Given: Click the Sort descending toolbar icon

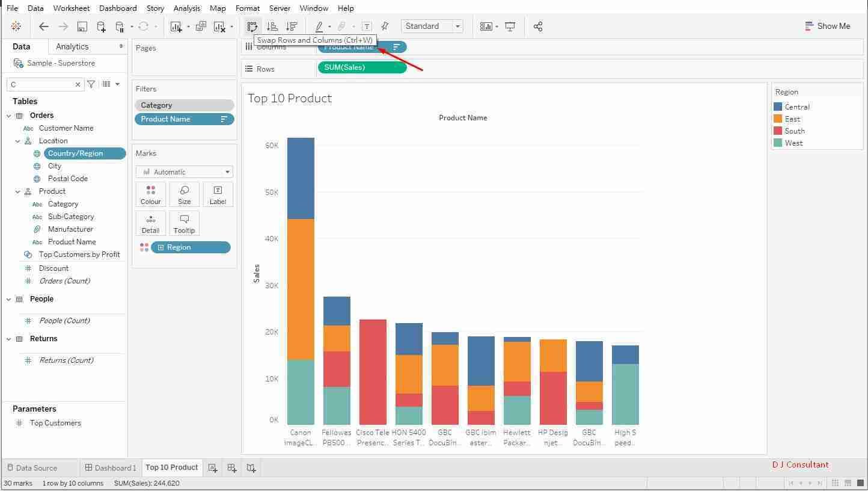Looking at the screenshot, I should [292, 26].
